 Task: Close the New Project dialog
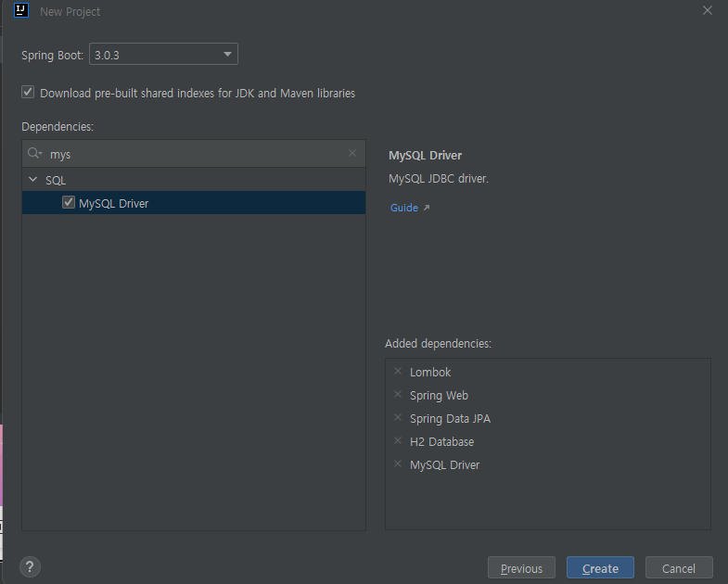(707, 11)
